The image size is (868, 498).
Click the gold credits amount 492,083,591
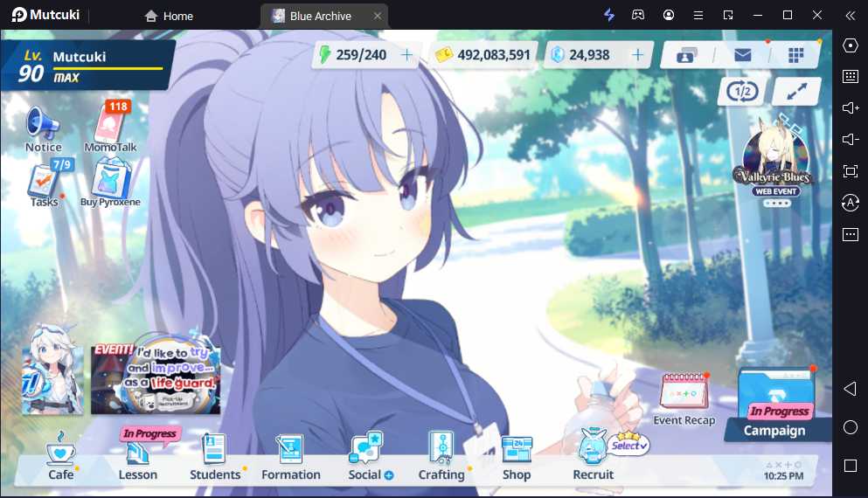pyautogui.click(x=493, y=55)
